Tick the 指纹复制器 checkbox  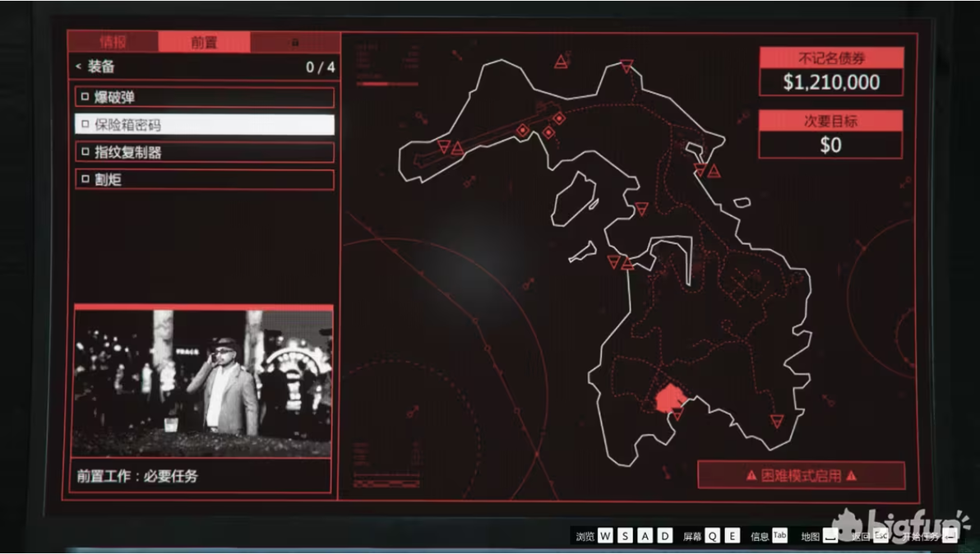click(x=85, y=152)
